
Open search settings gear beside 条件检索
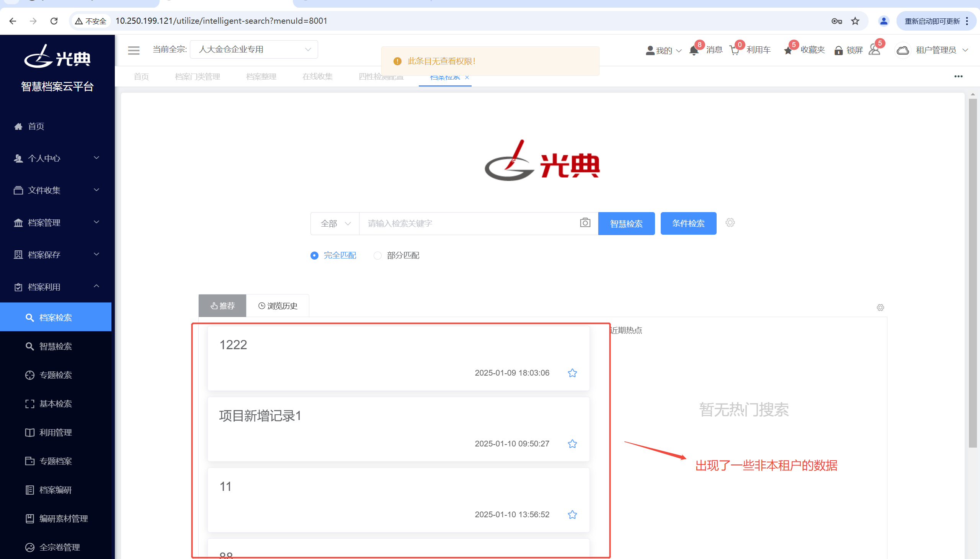coord(730,223)
